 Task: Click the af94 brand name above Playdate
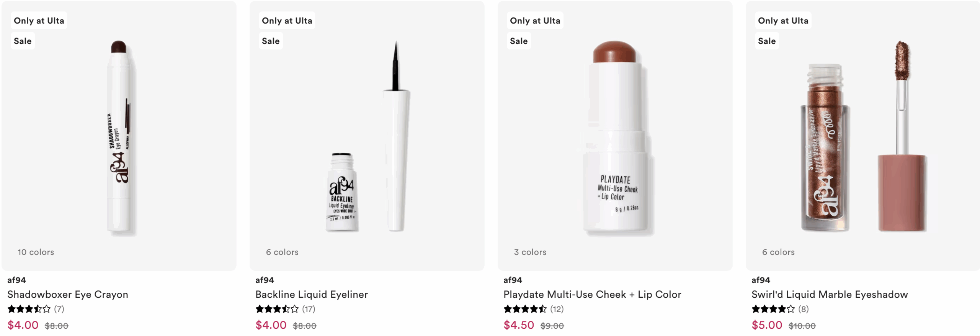pos(513,280)
